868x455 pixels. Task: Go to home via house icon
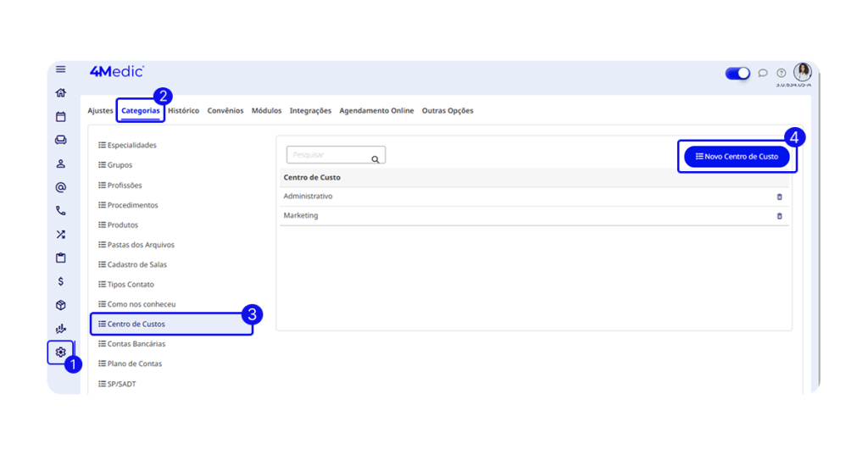60,93
